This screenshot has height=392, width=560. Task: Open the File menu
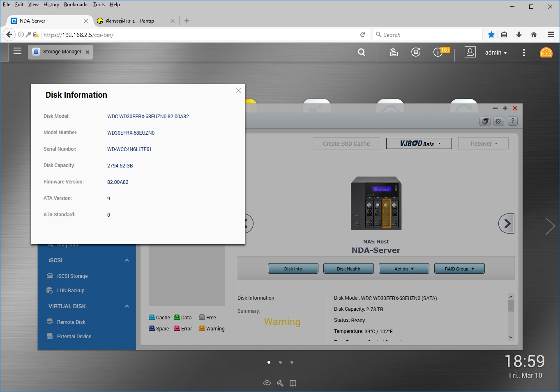point(7,5)
